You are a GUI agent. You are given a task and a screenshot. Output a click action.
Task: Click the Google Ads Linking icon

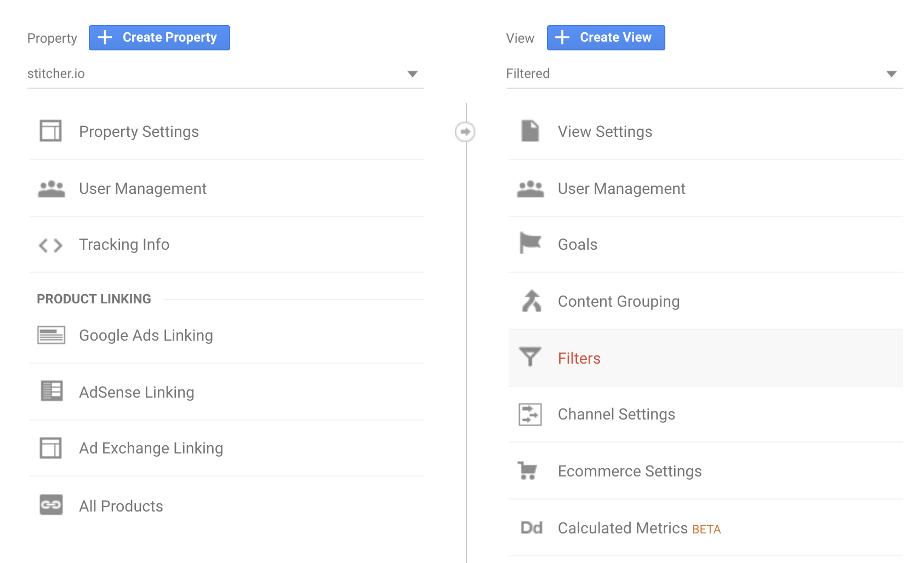(x=51, y=335)
